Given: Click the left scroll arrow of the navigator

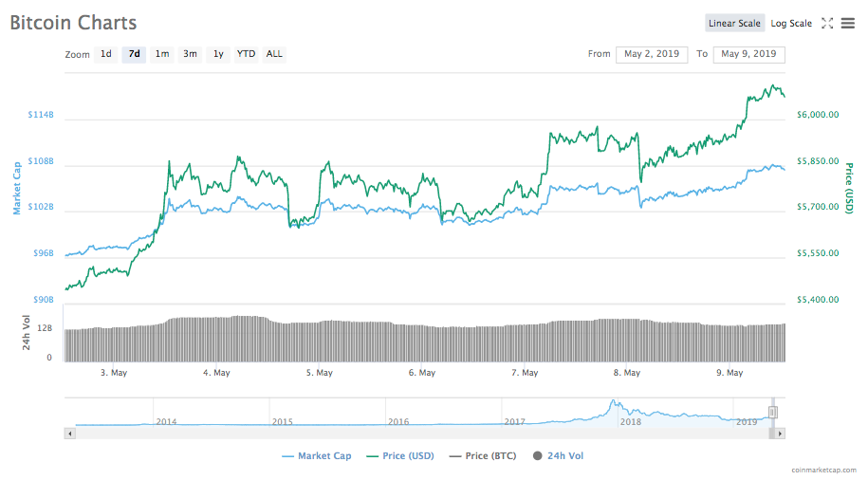Looking at the screenshot, I should pos(70,434).
